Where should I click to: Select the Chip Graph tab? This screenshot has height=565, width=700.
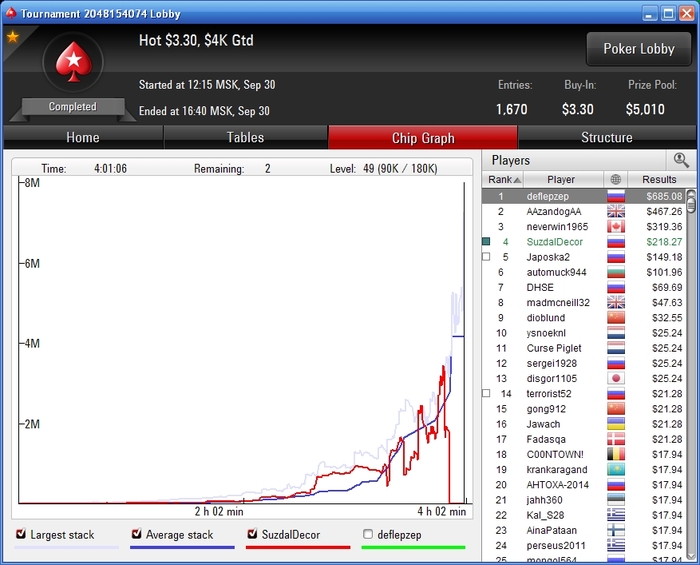(423, 137)
